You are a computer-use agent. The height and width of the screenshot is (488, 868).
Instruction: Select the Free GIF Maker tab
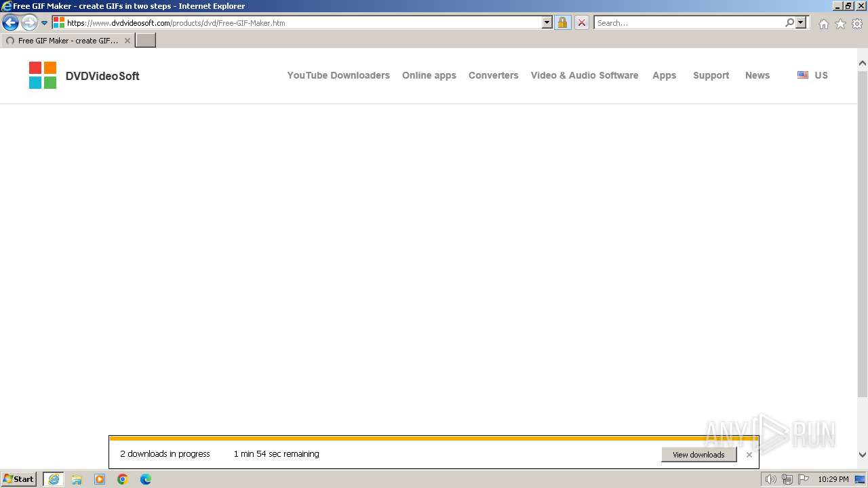(66, 41)
